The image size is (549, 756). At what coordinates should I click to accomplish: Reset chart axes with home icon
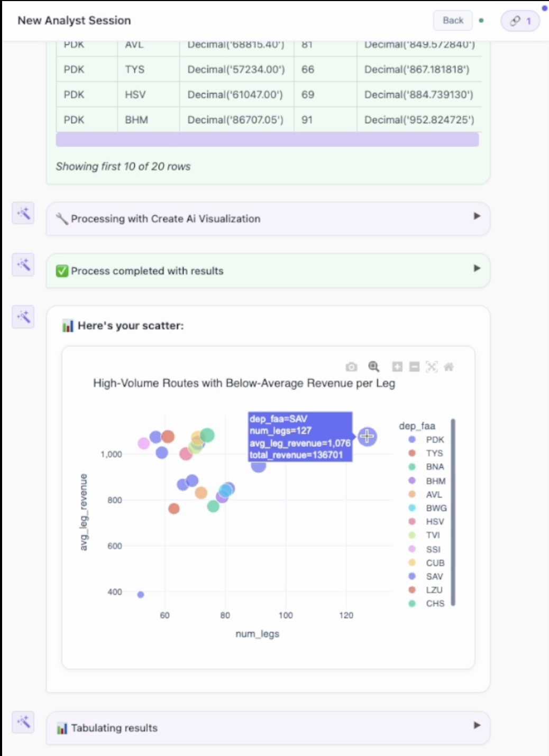(x=449, y=366)
